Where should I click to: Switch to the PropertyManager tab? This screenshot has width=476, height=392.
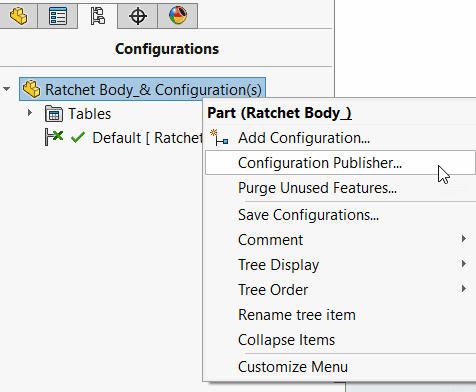click(x=58, y=16)
